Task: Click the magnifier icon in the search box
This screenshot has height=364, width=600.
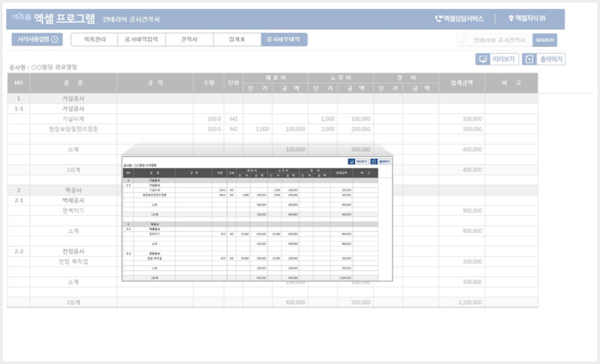Action: 464,40
